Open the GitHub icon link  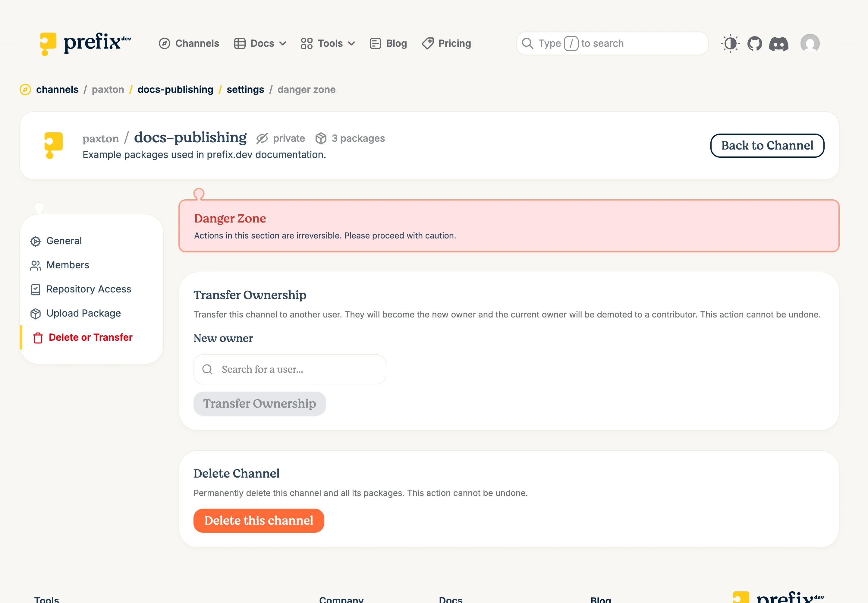click(755, 43)
